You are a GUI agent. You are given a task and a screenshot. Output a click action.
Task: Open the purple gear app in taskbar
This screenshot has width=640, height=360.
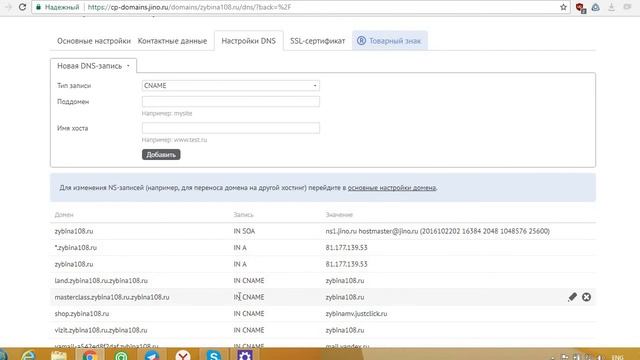point(244,356)
